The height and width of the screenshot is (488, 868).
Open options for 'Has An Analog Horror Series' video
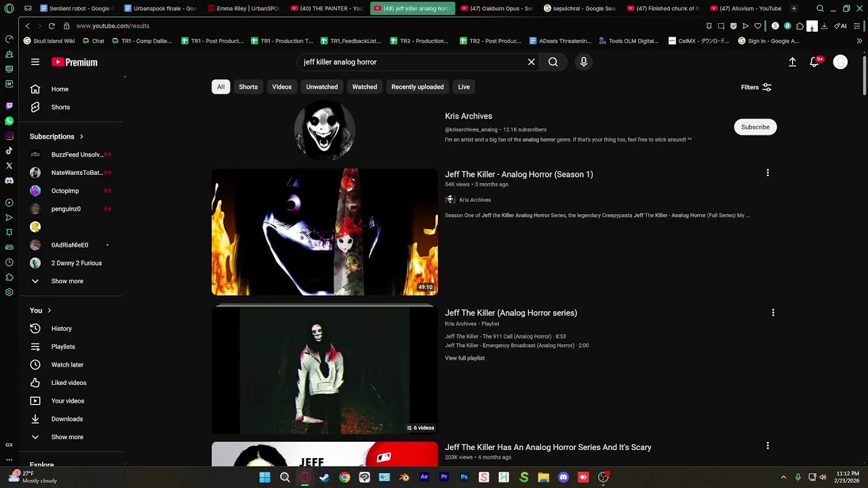click(768, 446)
